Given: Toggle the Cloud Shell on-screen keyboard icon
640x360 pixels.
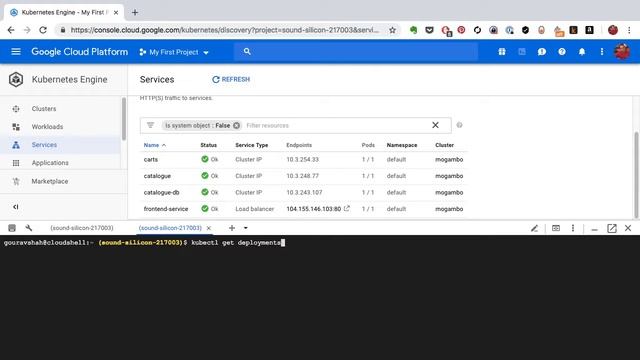Looking at the screenshot, I should pos(556,228).
